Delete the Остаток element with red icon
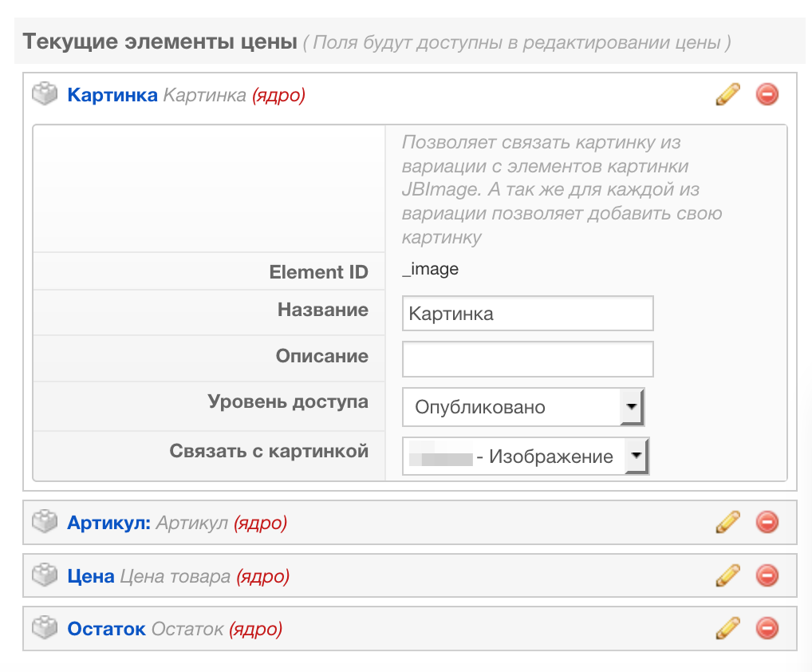812x672 pixels. click(x=767, y=629)
